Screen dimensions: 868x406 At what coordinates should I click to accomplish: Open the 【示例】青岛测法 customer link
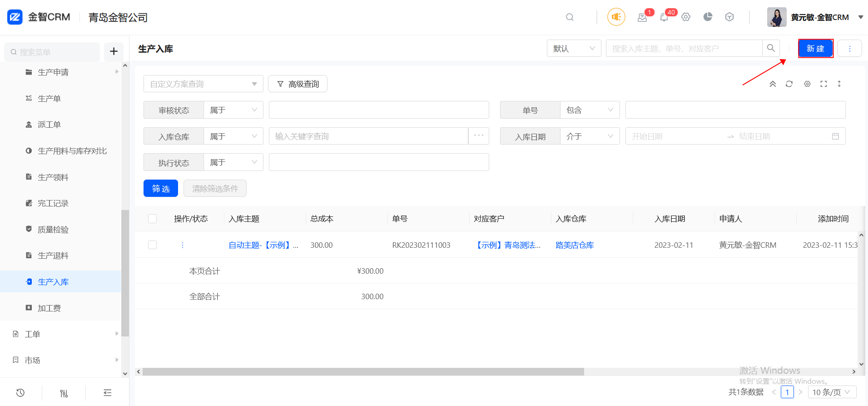pos(507,245)
